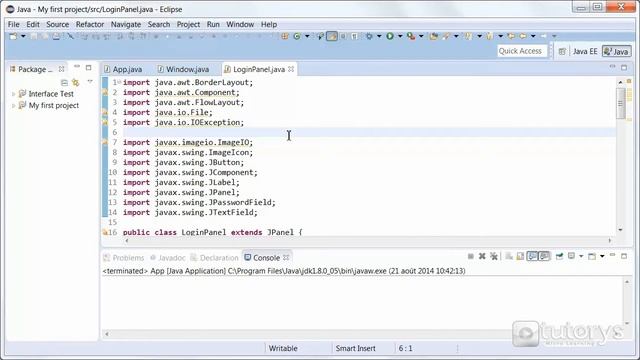Open the Navigate menu
Screen dimensions: 640x360
(x=126, y=24)
